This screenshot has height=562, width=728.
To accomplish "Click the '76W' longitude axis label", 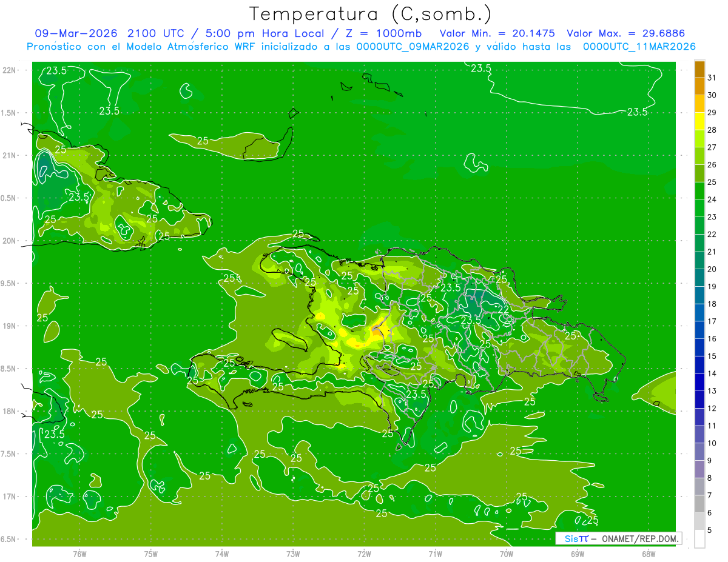I will [79, 554].
